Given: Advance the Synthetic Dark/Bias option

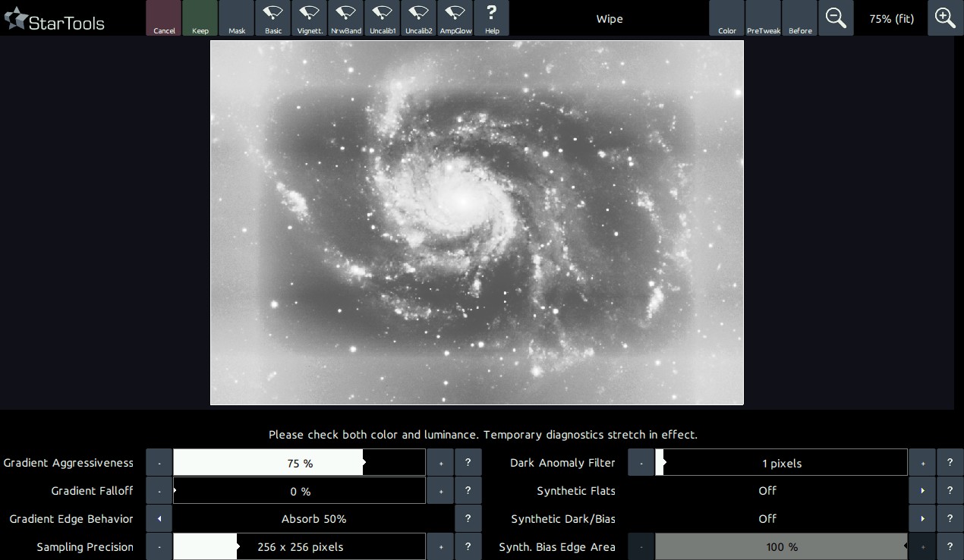Looking at the screenshot, I should click(x=922, y=519).
